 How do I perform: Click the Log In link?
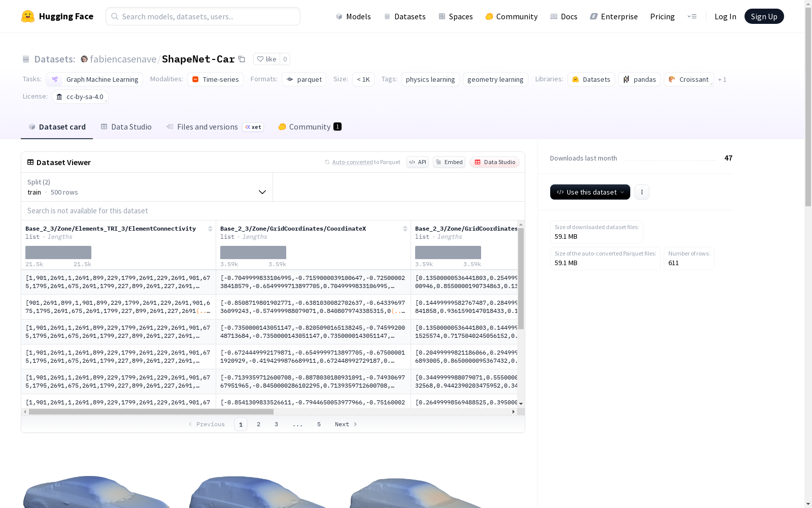coord(725,16)
